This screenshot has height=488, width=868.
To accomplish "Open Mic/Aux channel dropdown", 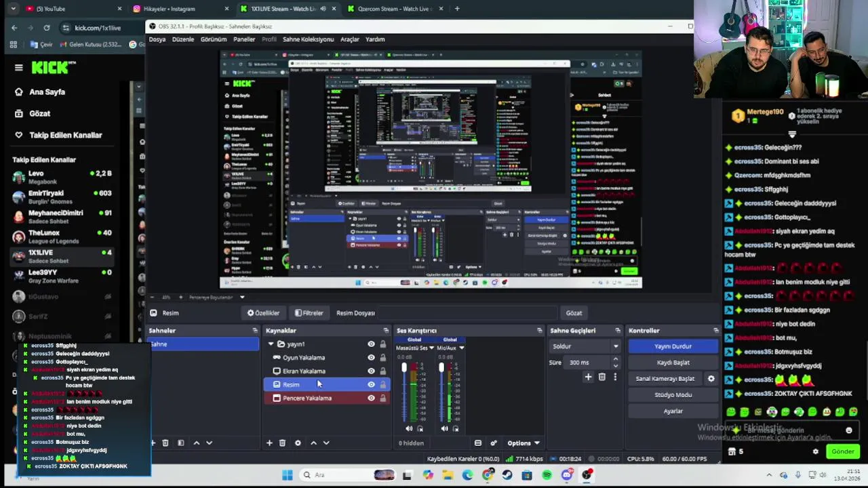I will point(461,348).
